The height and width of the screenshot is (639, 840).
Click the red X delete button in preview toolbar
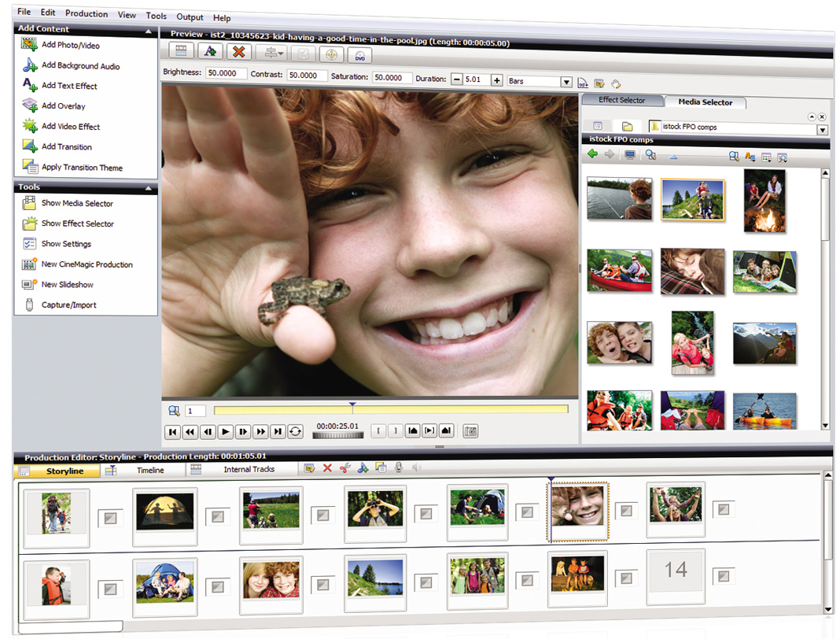pyautogui.click(x=238, y=52)
